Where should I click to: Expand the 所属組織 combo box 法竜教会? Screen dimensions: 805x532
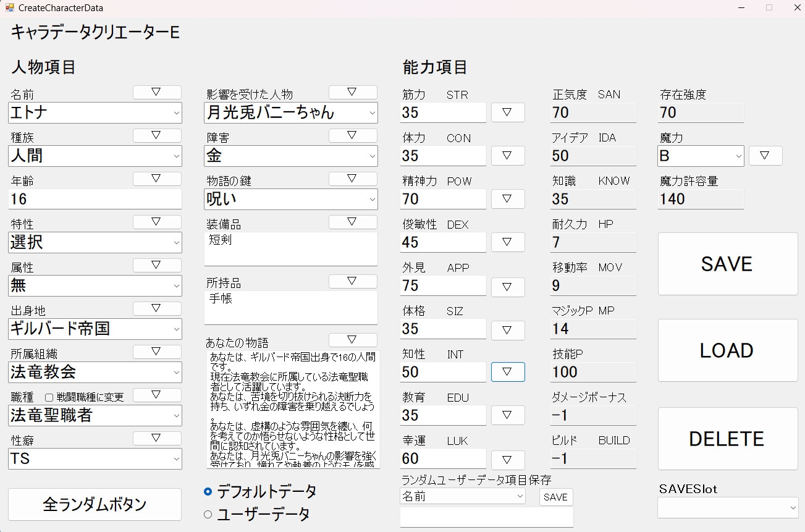(x=95, y=372)
